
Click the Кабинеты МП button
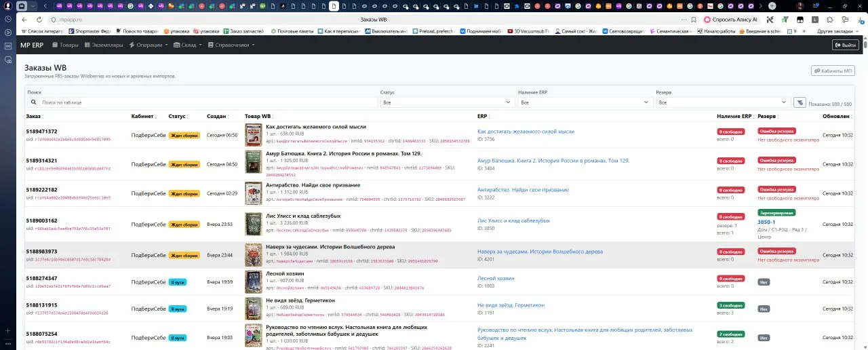point(833,71)
